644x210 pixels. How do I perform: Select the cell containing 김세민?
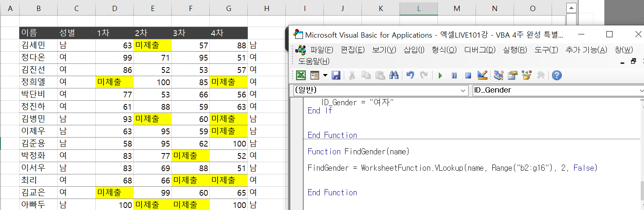pos(38,45)
